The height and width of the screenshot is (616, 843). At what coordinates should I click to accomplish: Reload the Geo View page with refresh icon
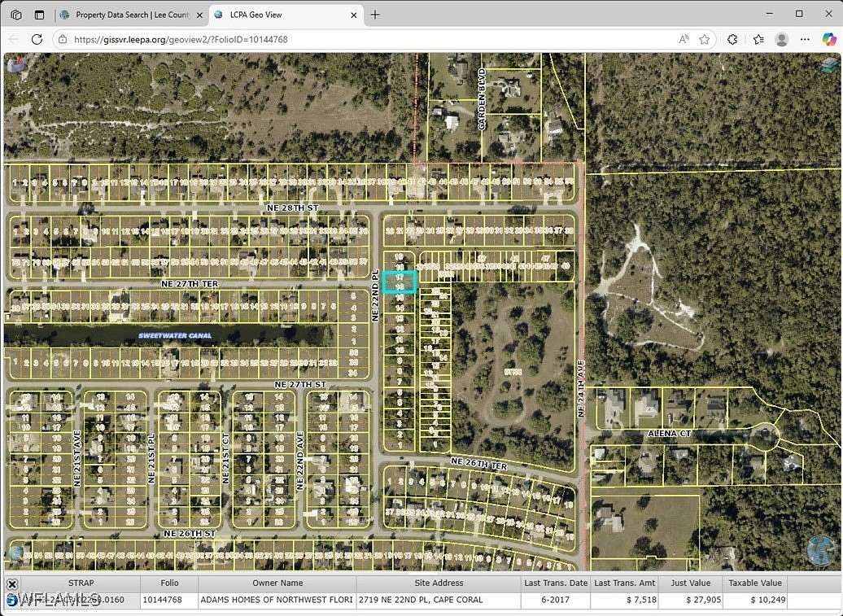[x=37, y=39]
